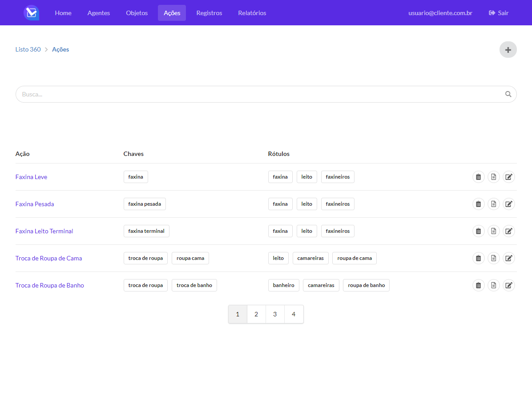Go to the Relatórios menu item
532x415 pixels.
coord(252,13)
